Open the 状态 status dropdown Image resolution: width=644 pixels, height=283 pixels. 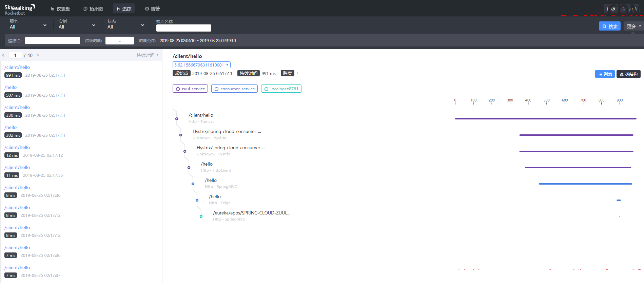coord(126,24)
